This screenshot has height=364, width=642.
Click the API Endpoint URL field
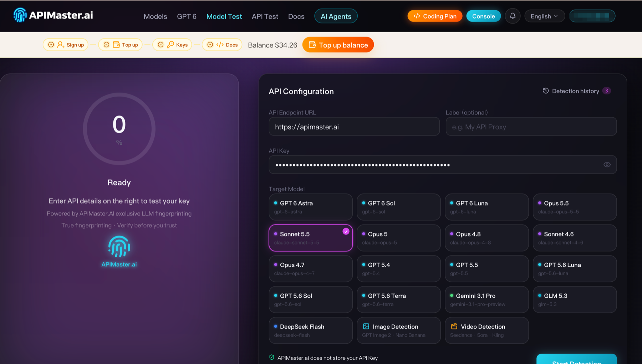354,127
